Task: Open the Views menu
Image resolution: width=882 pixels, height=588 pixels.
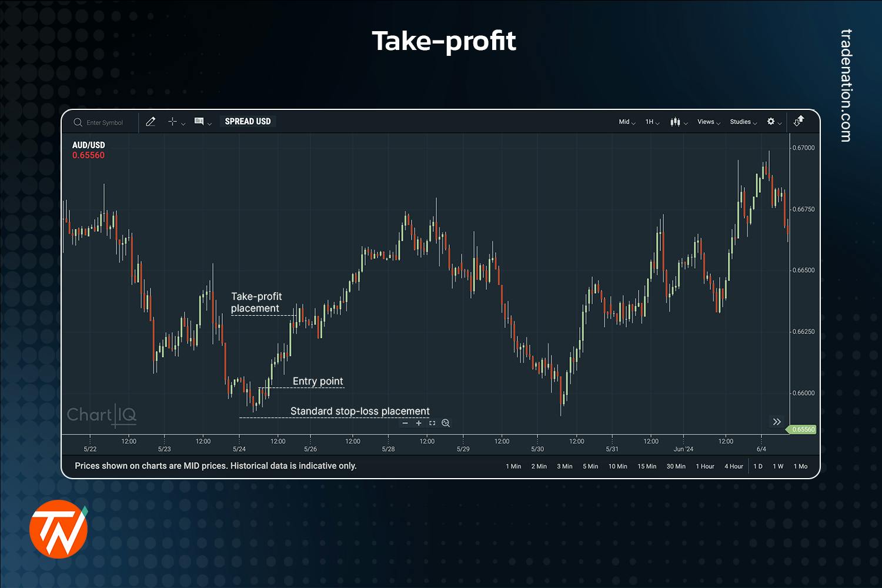Action: [706, 122]
